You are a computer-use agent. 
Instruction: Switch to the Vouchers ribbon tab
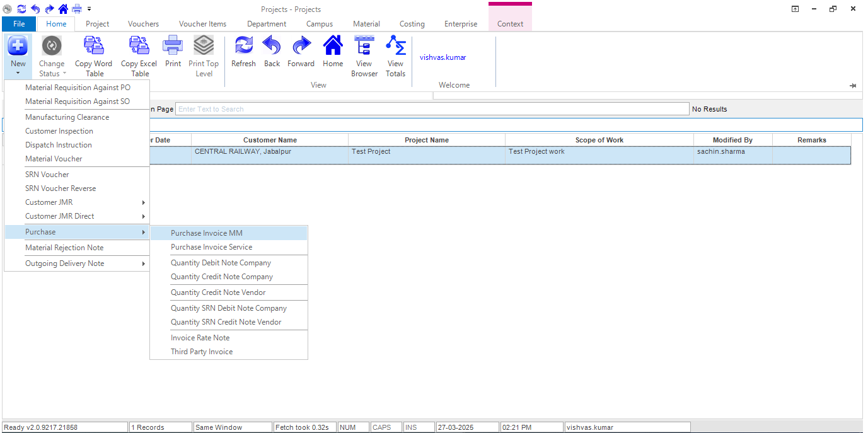click(143, 24)
